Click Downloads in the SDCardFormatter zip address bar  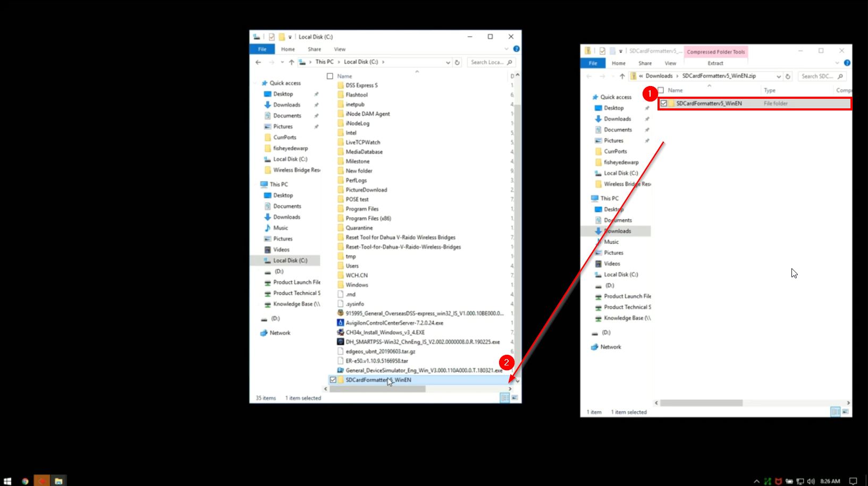pyautogui.click(x=659, y=76)
